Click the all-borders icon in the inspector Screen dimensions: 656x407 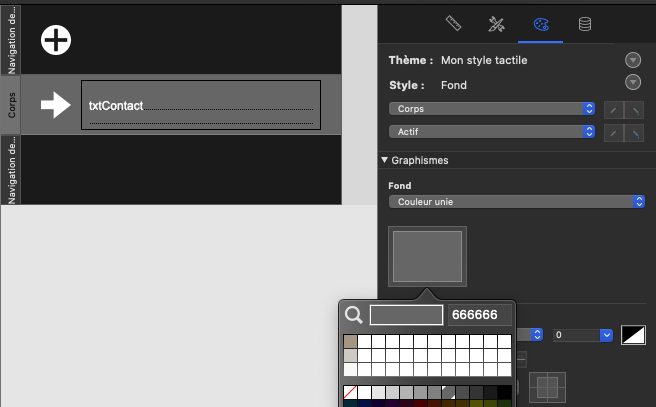(548, 386)
